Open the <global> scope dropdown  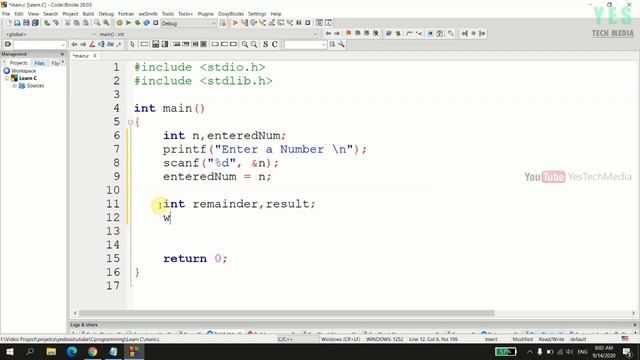[x=50, y=34]
